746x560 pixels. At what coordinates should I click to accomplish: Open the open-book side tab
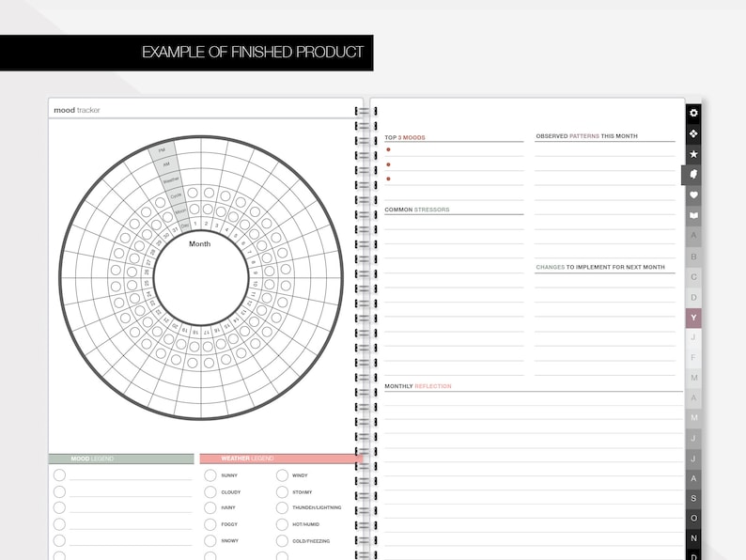point(693,215)
